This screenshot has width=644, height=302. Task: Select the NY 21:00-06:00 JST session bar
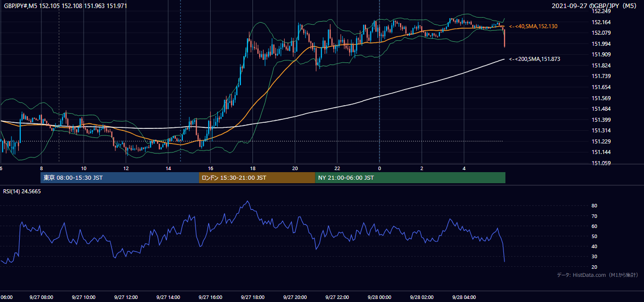(410, 178)
